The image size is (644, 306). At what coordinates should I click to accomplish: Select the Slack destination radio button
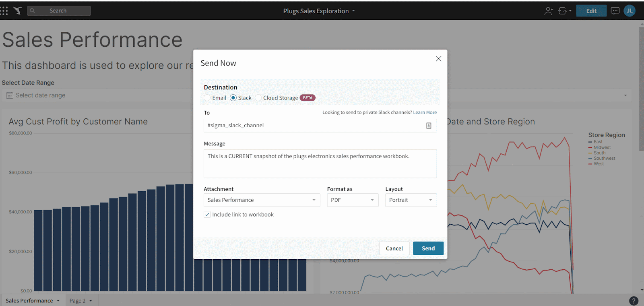[233, 98]
